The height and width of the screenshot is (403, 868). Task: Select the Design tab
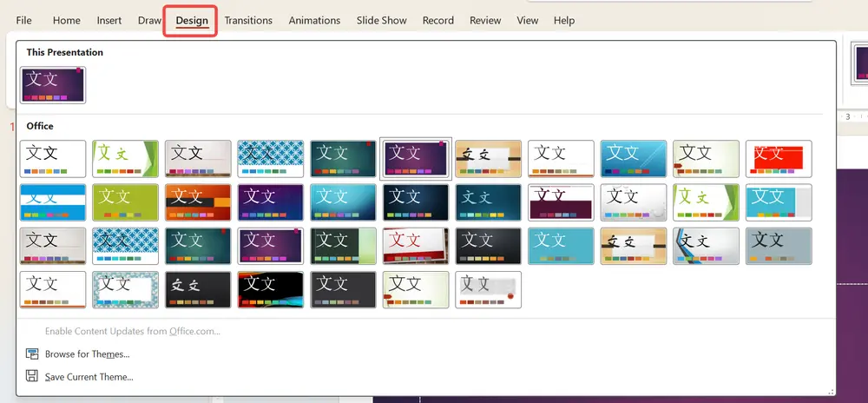192,21
